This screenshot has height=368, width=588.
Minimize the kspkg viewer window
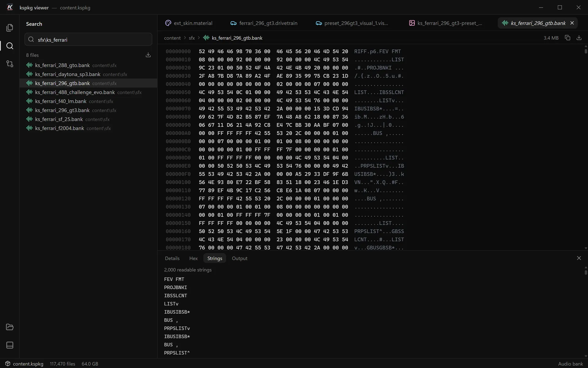click(x=541, y=7)
